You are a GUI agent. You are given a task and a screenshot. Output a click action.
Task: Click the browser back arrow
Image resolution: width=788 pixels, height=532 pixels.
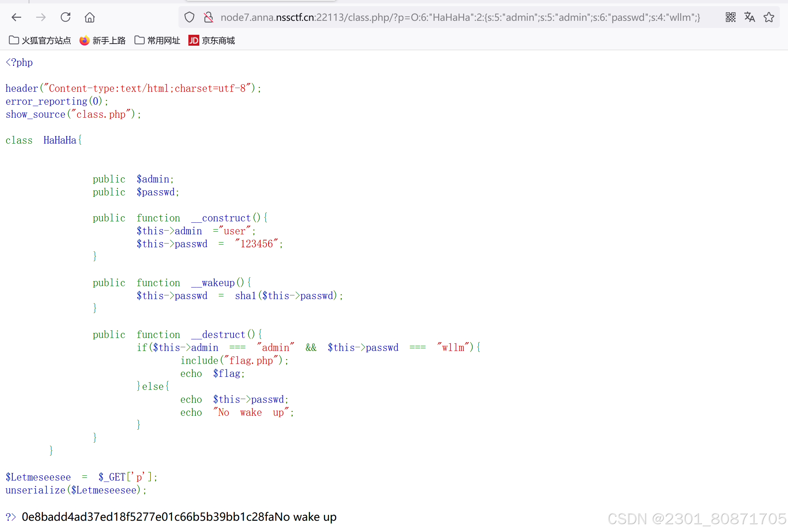point(16,17)
